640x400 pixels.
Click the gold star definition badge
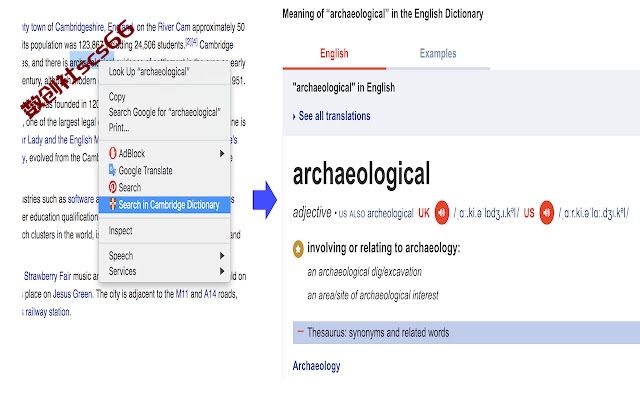(298, 249)
